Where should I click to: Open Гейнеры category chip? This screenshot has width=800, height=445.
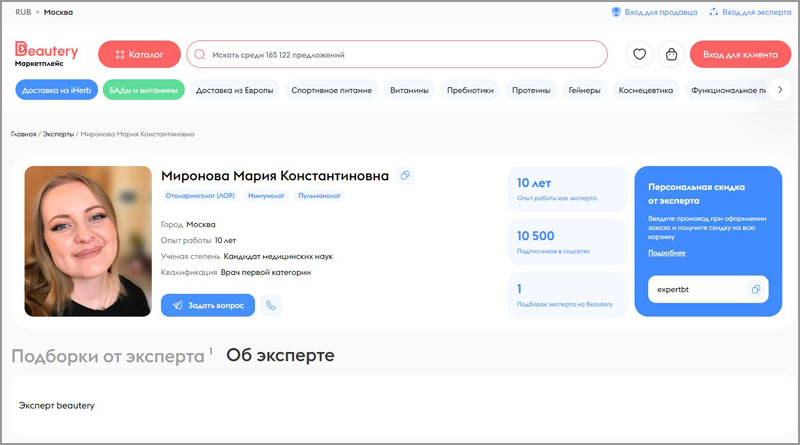(x=585, y=90)
